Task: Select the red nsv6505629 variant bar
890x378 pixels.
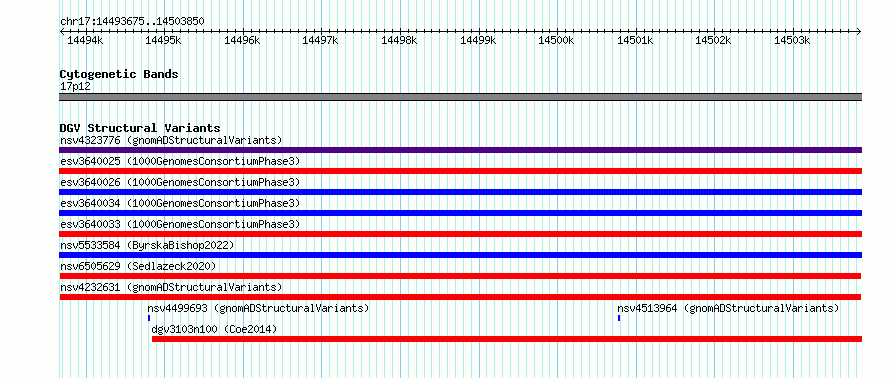Action: pyautogui.click(x=460, y=276)
